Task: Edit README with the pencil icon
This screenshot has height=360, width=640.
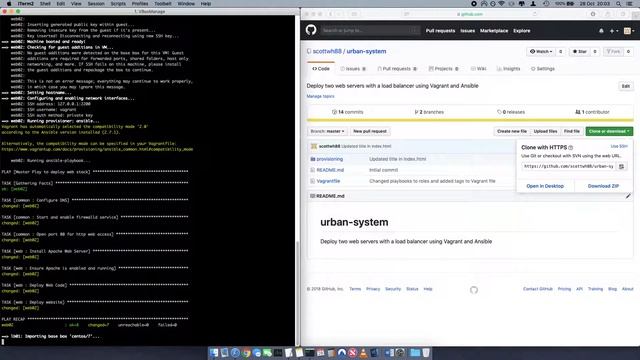Action: [x=628, y=196]
